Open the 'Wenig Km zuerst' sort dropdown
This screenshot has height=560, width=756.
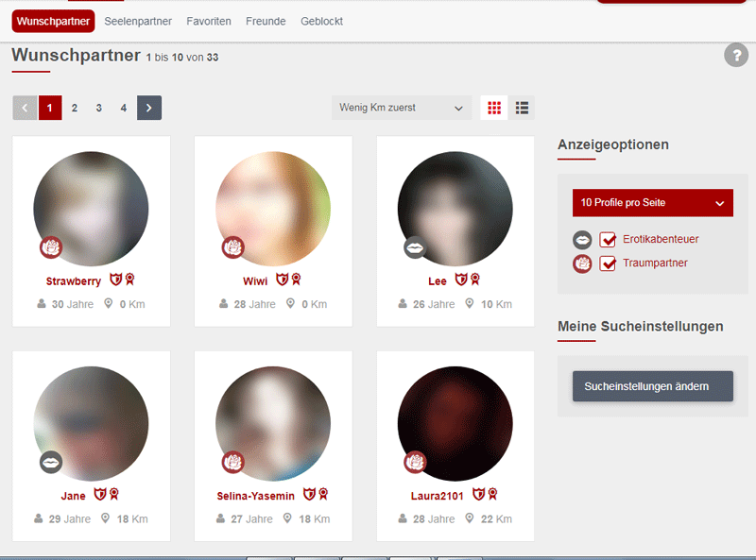pos(401,108)
